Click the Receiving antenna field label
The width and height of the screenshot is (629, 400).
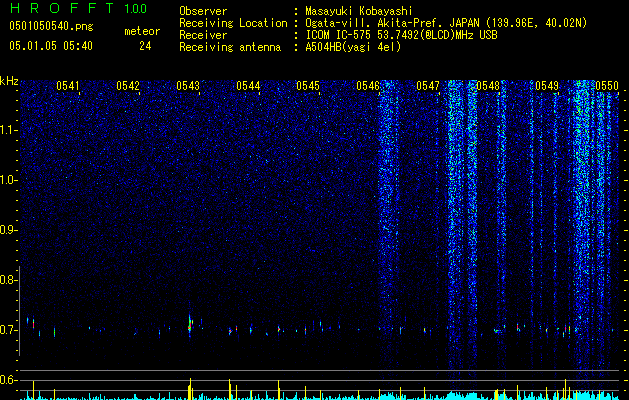(230, 47)
